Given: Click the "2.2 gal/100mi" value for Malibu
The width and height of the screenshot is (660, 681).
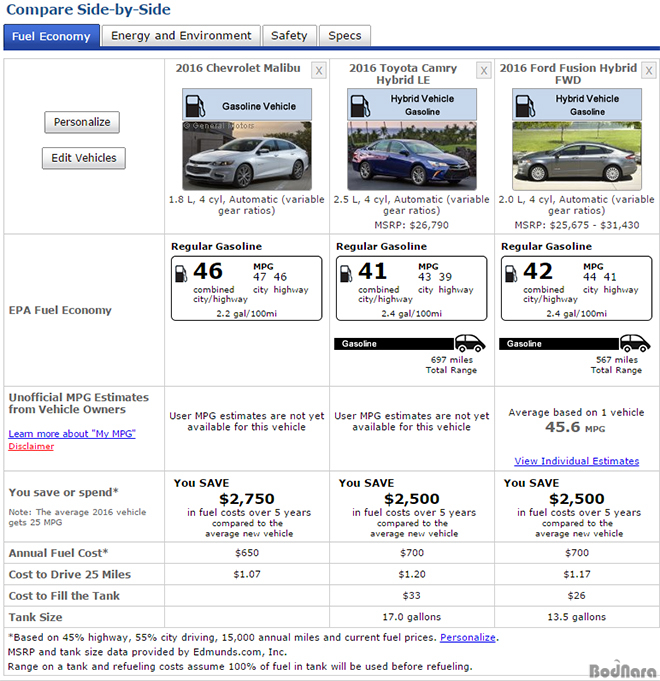Looking at the screenshot, I should (247, 314).
